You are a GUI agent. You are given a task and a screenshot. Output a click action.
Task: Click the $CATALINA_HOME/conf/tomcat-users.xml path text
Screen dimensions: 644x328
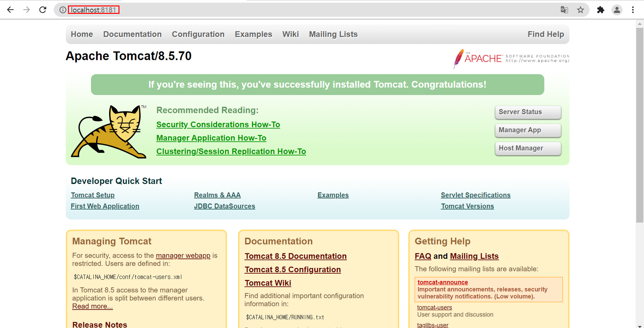pyautogui.click(x=128, y=277)
